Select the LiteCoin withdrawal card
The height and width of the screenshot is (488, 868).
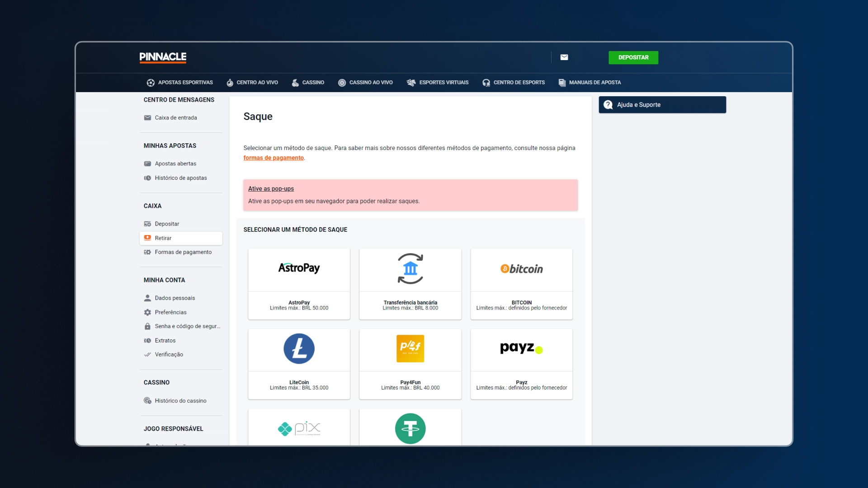(x=299, y=364)
